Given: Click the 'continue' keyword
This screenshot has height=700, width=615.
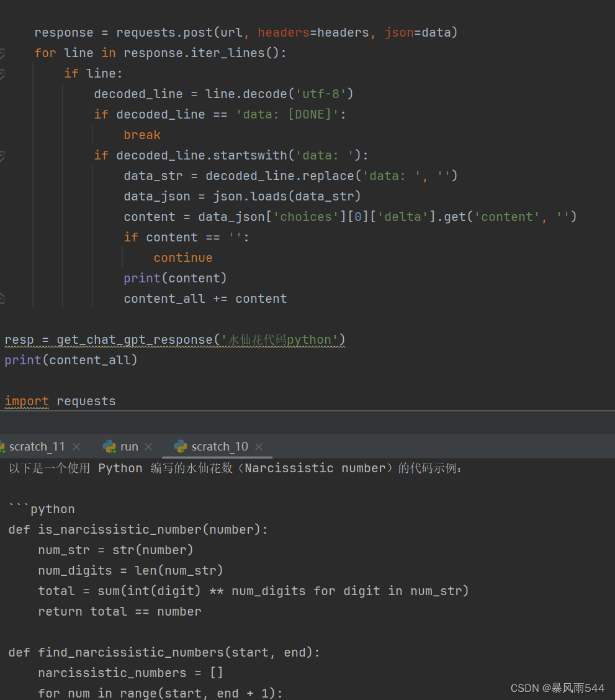Looking at the screenshot, I should point(183,258).
